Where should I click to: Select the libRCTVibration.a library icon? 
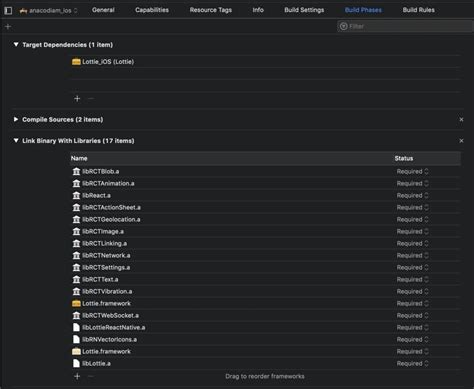pos(76,291)
